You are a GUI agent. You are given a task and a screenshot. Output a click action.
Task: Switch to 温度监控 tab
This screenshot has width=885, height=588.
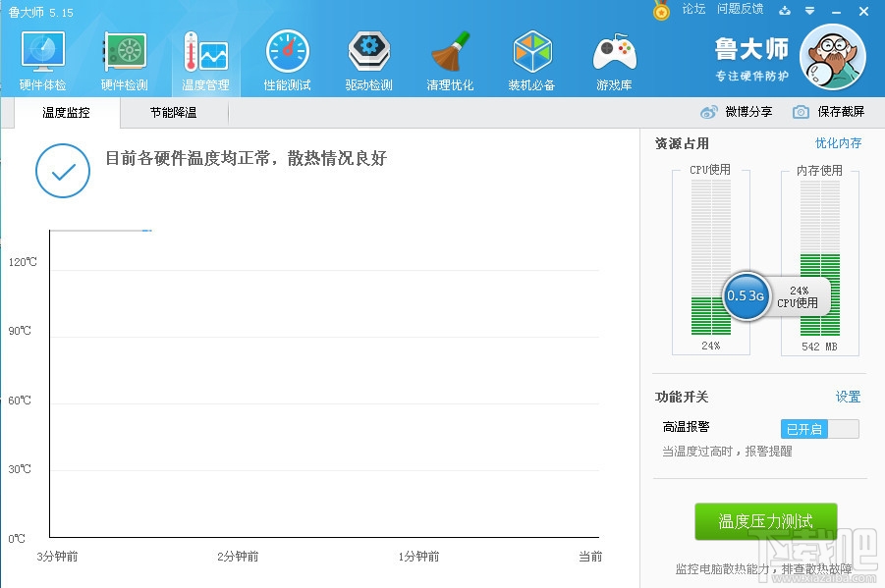pos(67,113)
